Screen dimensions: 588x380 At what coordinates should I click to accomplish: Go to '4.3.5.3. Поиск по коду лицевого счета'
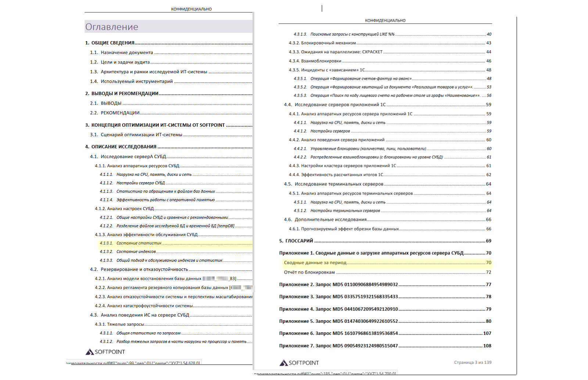392,95
